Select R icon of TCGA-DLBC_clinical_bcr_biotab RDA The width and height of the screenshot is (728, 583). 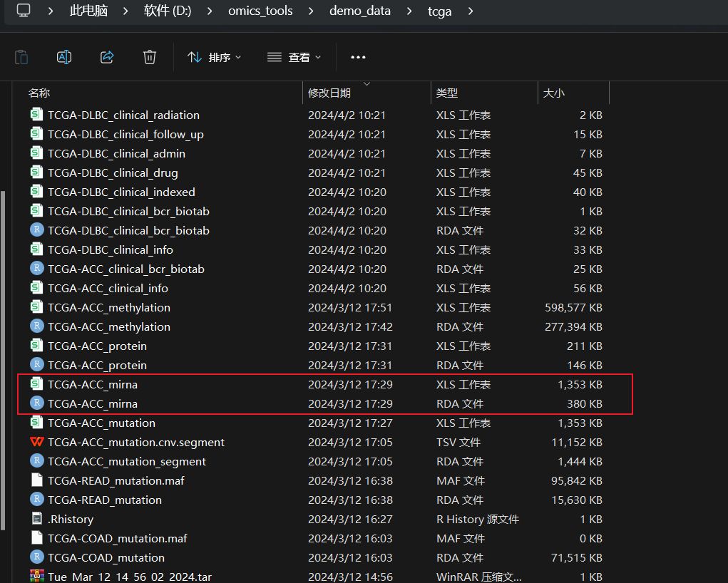36,229
